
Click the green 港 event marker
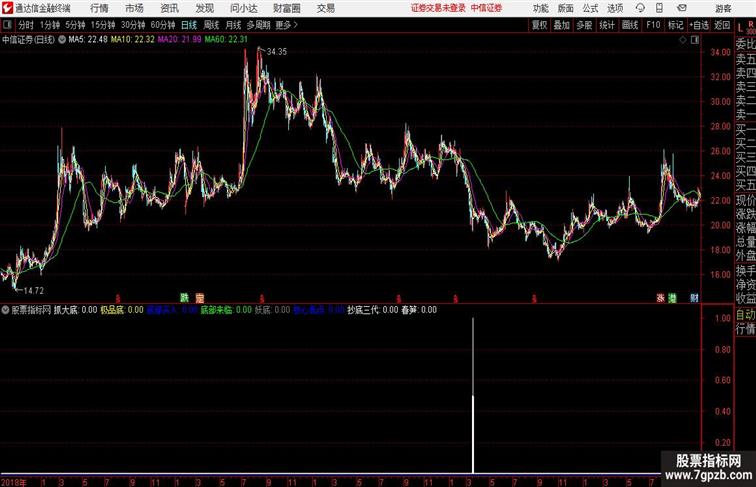tap(672, 298)
